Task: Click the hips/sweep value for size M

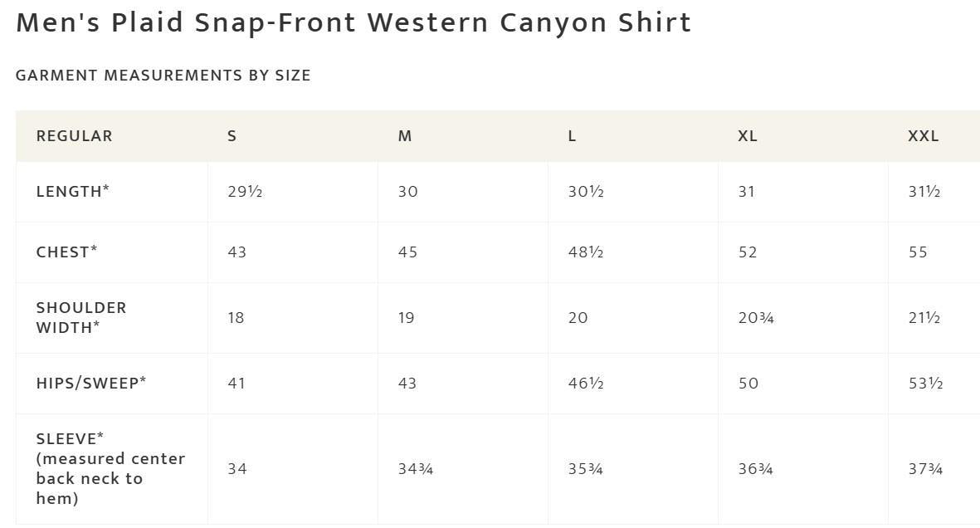Action: 407,384
